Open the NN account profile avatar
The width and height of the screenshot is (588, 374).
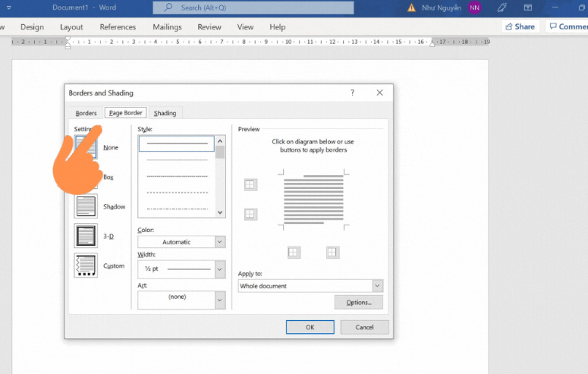tap(475, 7)
